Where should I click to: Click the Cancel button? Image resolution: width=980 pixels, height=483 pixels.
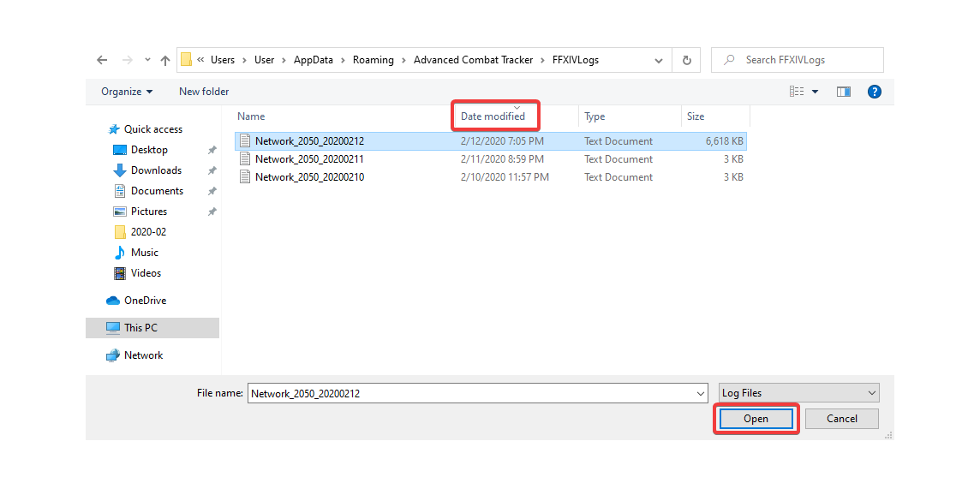tap(842, 419)
